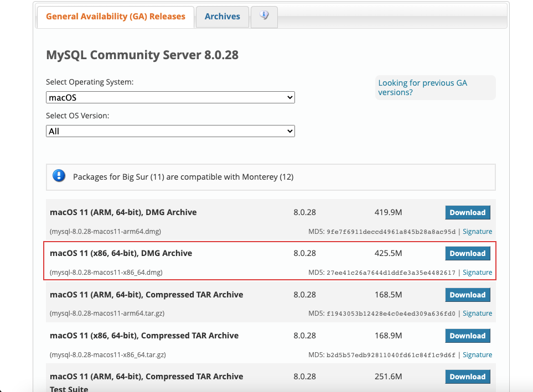533x392 pixels.
Task: Download macOS 11 ARM DMG Archive
Action: pos(468,212)
